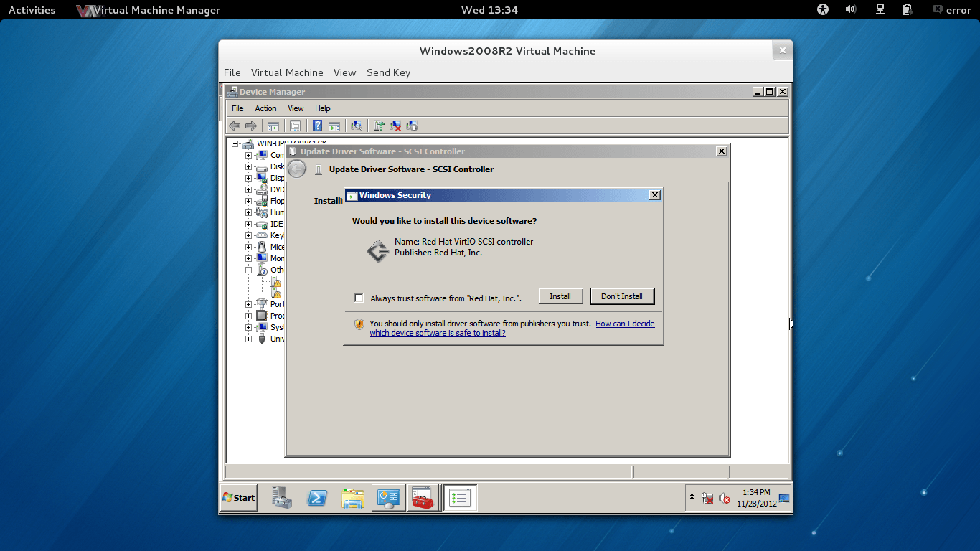The height and width of the screenshot is (551, 980).
Task: Click the network tray icon with red X
Action: click(707, 498)
